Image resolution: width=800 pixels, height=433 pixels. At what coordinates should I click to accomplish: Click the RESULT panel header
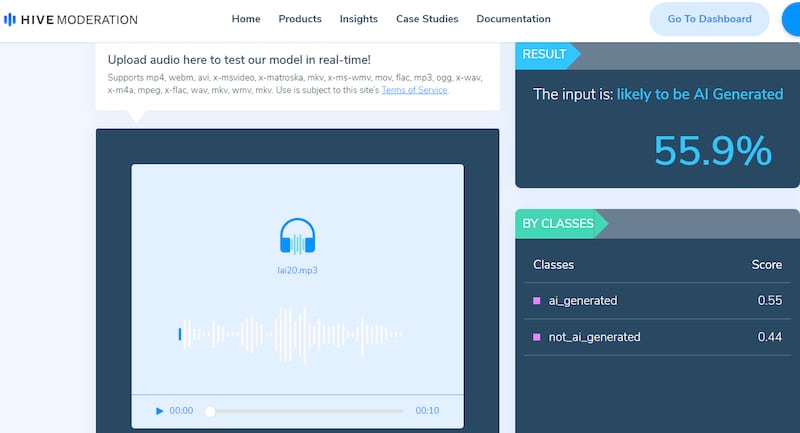(544, 55)
